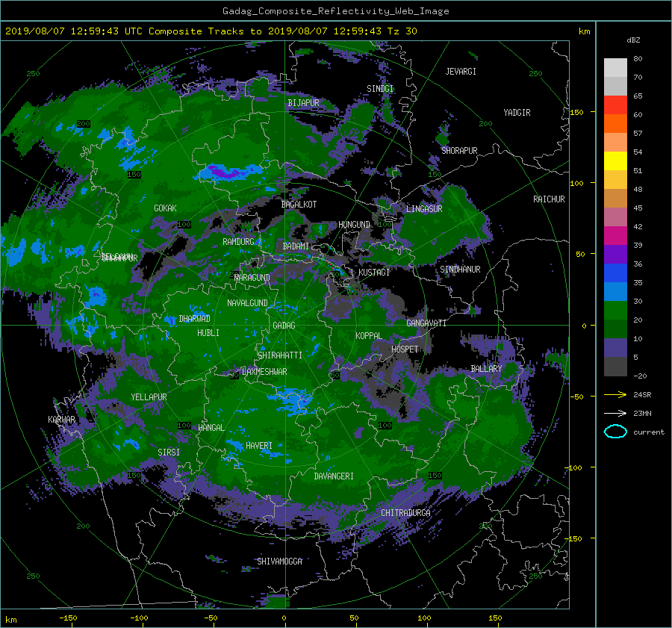
Task: Click the yellow 24SR arrow legend icon
Action: pyautogui.click(x=615, y=395)
